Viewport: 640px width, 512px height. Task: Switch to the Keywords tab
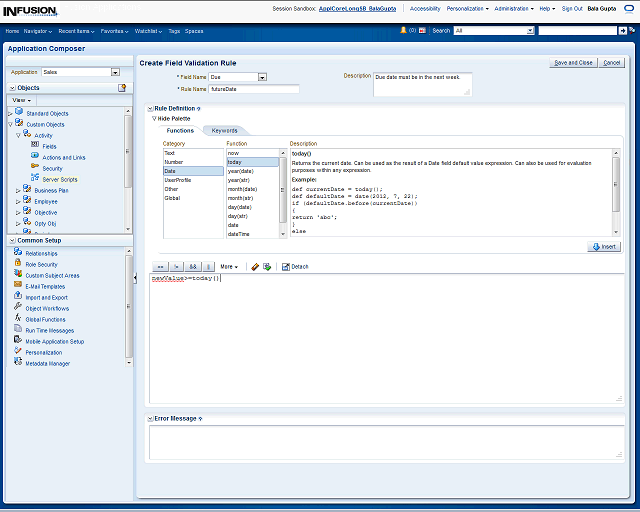coord(224,131)
